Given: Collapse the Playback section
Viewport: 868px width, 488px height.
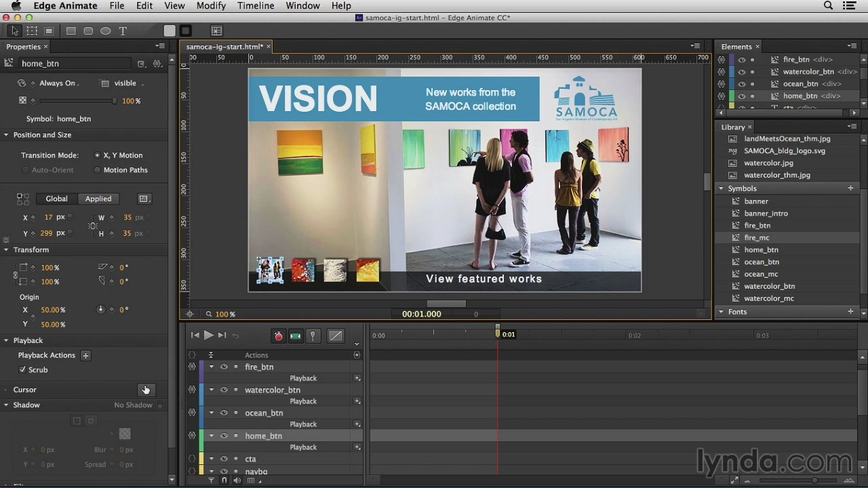Looking at the screenshot, I should click(6, 340).
